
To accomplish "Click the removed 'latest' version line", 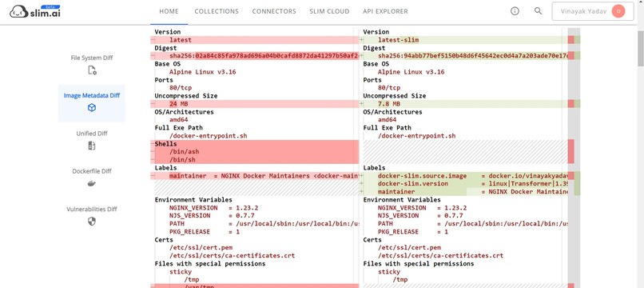I will tap(255, 40).
